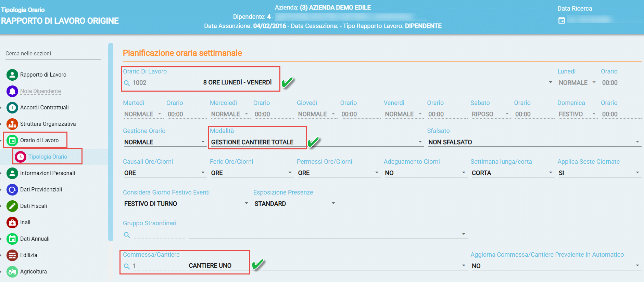
Task: Select the Struttura Organizzativa hierarchy icon
Action: pos(12,124)
